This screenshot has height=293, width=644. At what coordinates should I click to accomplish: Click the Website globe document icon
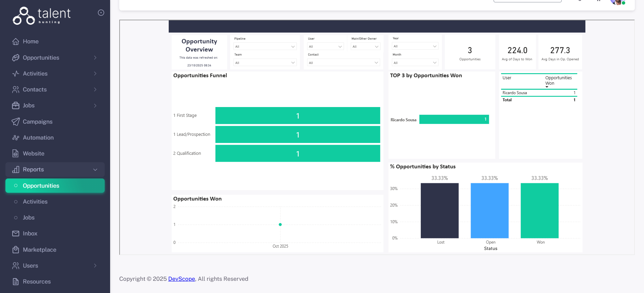[x=16, y=153]
